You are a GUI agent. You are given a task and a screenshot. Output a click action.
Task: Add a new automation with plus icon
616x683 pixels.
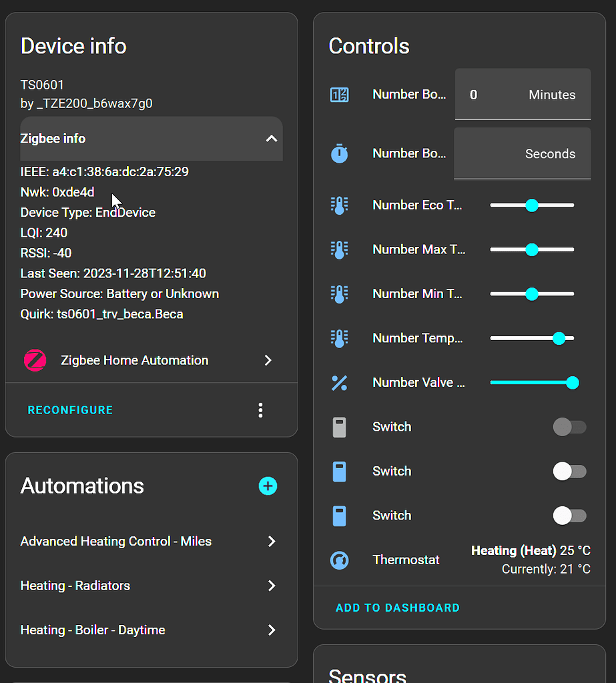click(x=268, y=486)
